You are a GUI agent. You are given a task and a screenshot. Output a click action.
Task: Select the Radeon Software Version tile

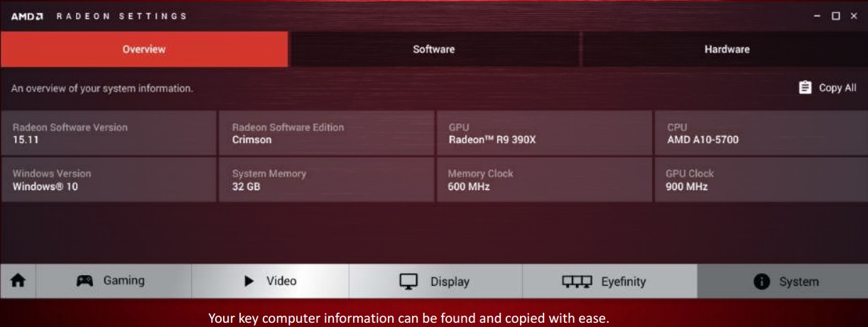108,133
